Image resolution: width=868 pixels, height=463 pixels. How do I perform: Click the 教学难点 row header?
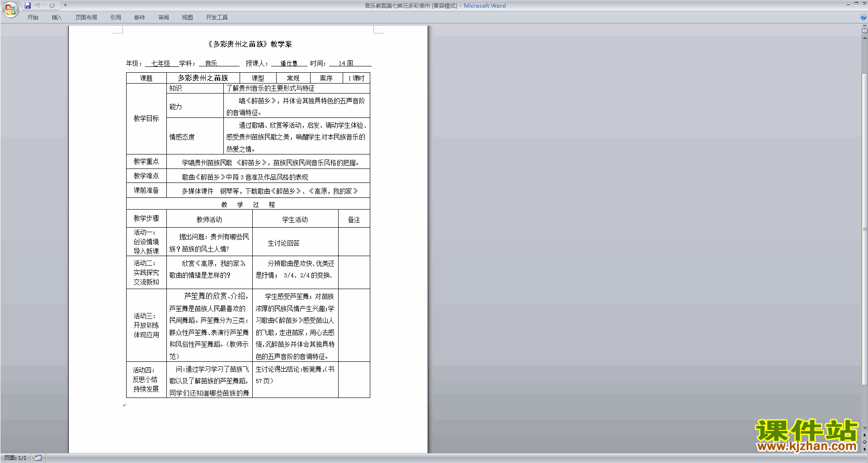[146, 176]
